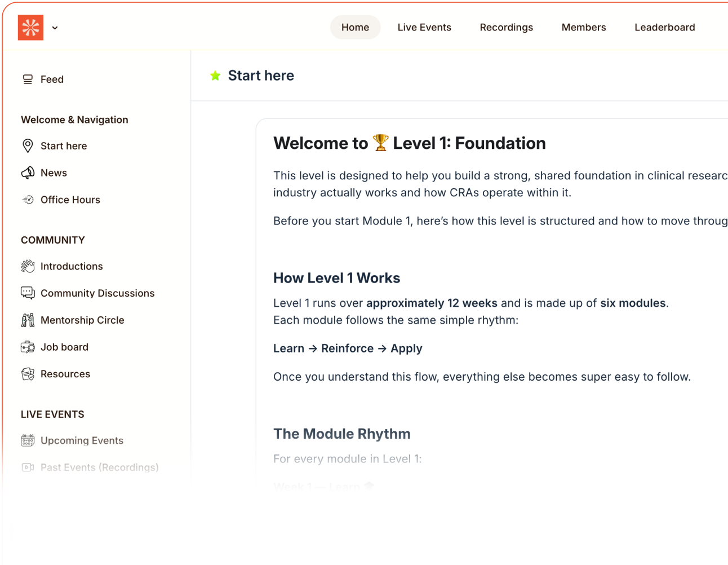
Task: Click the green star next to Start here
Action: [x=215, y=76]
